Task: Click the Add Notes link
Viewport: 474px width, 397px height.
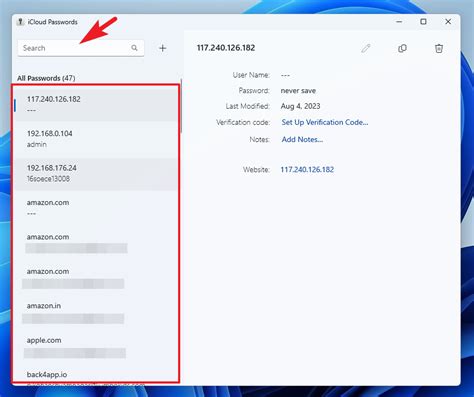Action: tap(302, 139)
